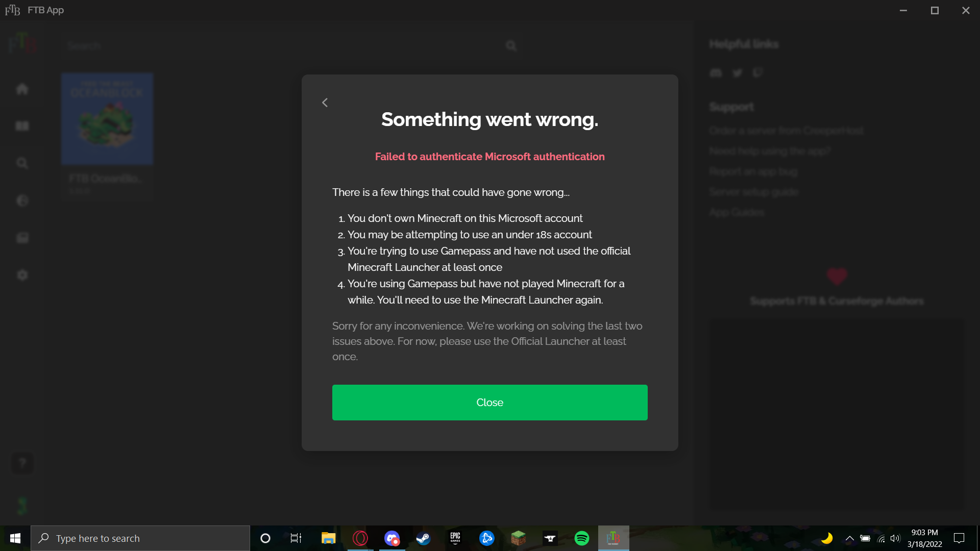
Task: Click the question mark help icon
Action: 22,463
